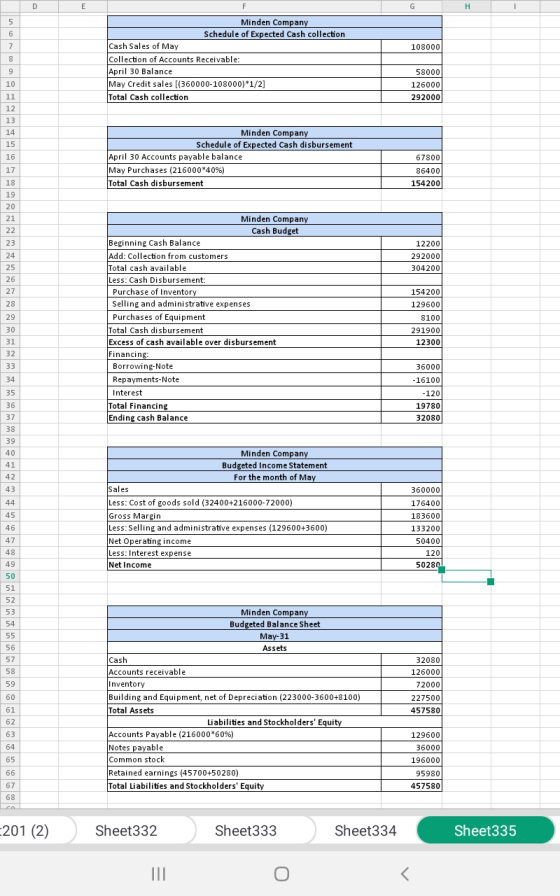Viewport: 560px width, 896px height.
Task: Select 'Purchase of Inventory' cell
Action: 244,291
